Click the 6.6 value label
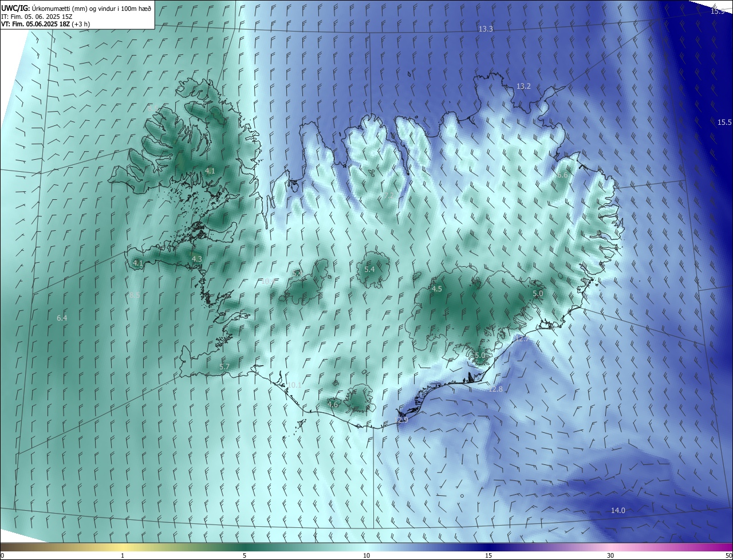This screenshot has height=560, width=733. [x=562, y=175]
